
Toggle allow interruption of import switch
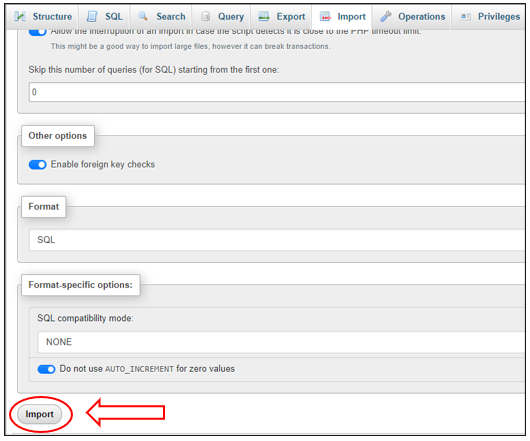coord(38,32)
